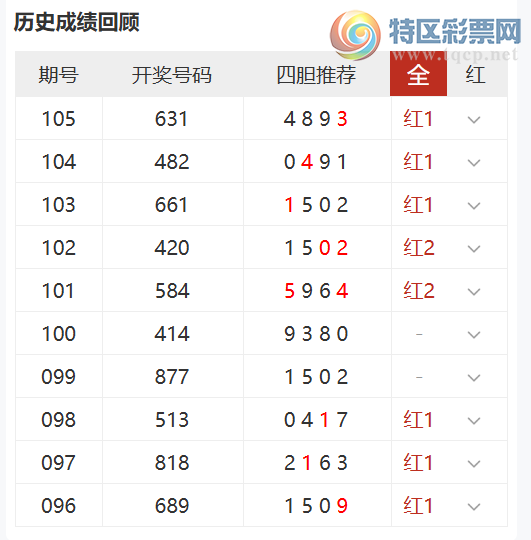Click the chevron beside issue 097
531x540 pixels.
click(x=474, y=464)
